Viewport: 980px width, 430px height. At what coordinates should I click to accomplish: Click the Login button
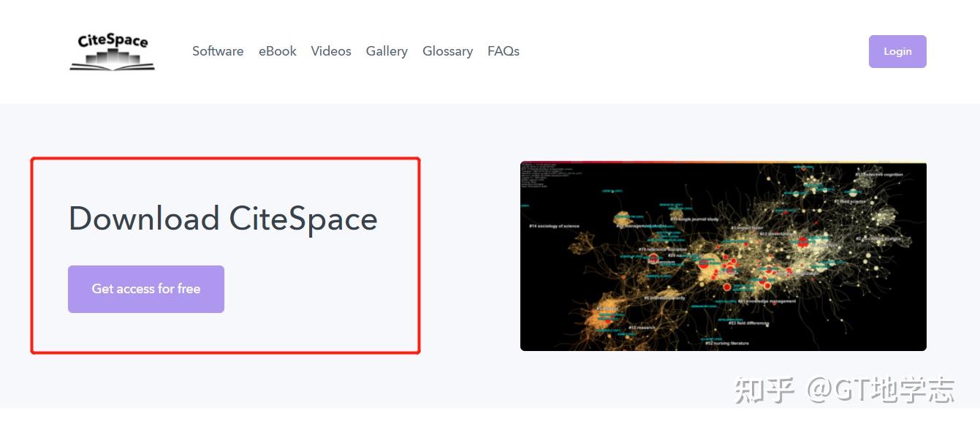click(897, 51)
